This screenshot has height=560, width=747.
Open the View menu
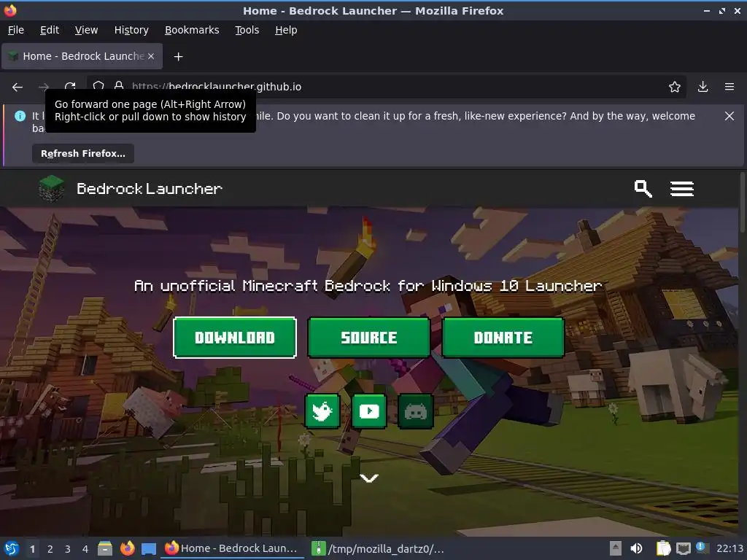86,30
